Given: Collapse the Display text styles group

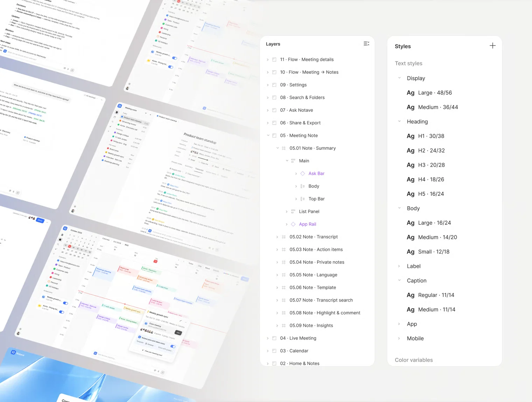Looking at the screenshot, I should (399, 78).
